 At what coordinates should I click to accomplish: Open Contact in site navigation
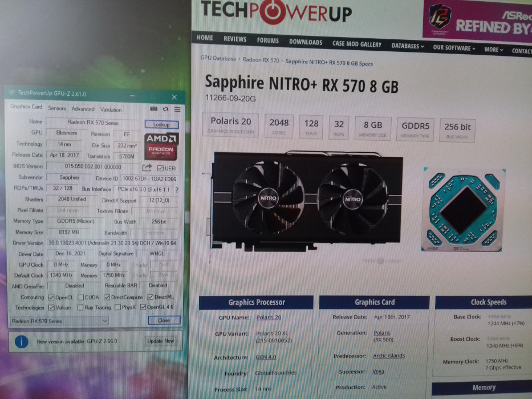coord(522,51)
